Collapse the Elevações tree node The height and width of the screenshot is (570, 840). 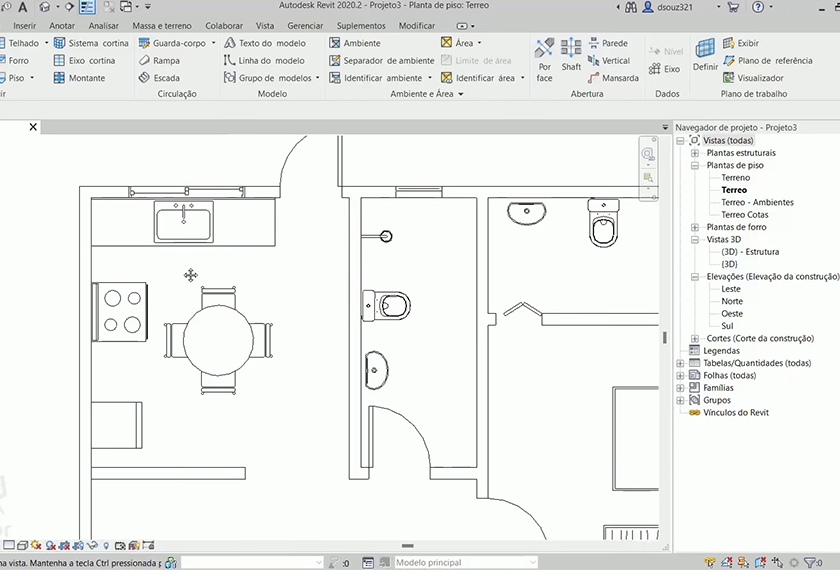pos(695,277)
